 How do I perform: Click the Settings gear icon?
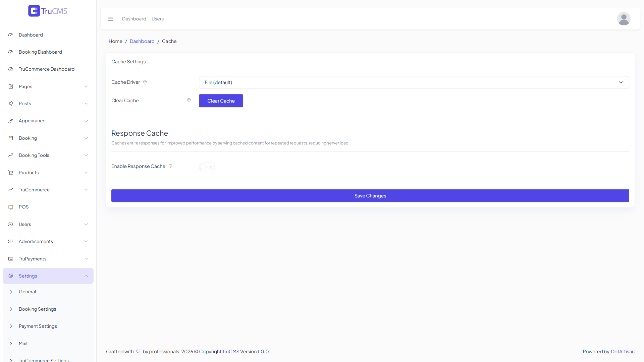click(11, 276)
